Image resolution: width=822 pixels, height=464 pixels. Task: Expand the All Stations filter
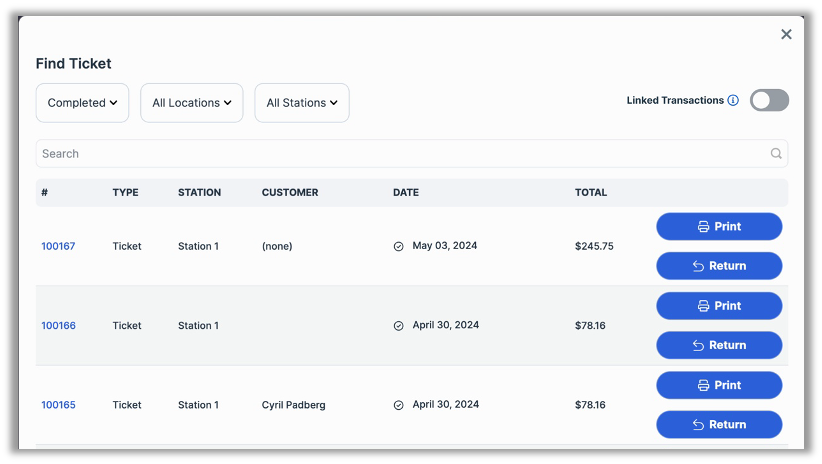point(302,103)
